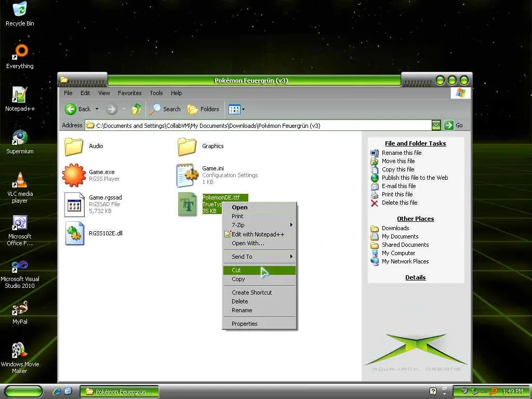Screen dimensions: 532x399
Task: Open the MyPal browser shortcut
Action: point(20,312)
